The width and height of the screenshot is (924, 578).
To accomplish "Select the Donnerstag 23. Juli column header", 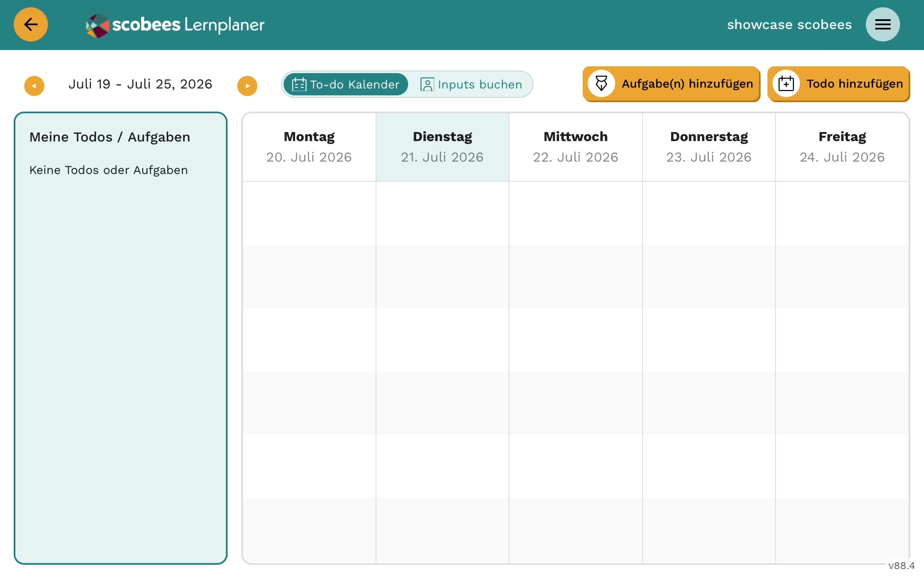I will [709, 147].
